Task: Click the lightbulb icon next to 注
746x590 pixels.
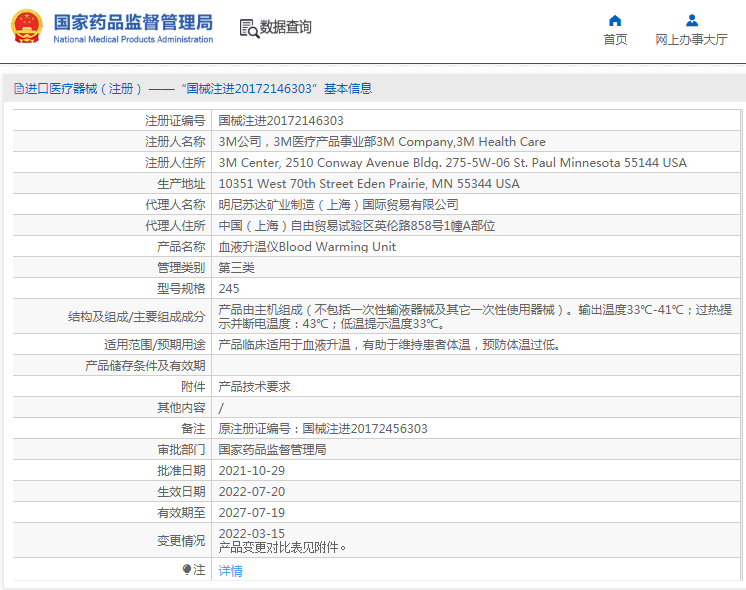Action: (x=186, y=570)
